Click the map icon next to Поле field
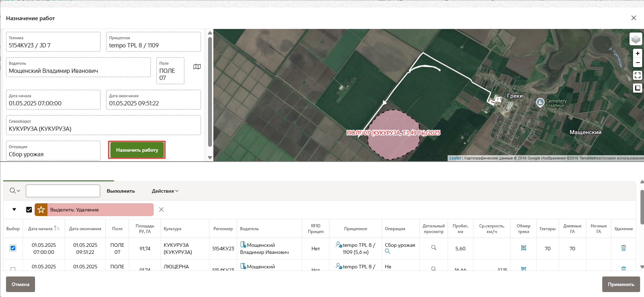This screenshot has height=297, width=644. click(197, 67)
